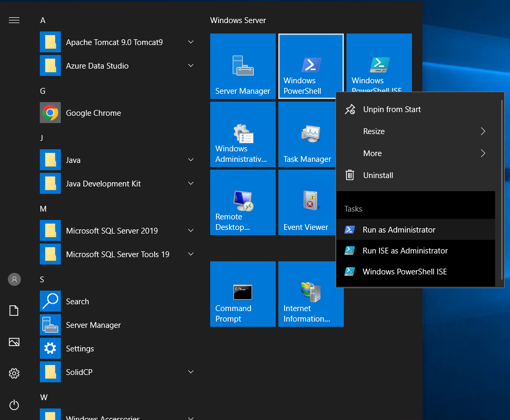Click the SolidCP folder icon
This screenshot has width=510, height=420.
50,372
